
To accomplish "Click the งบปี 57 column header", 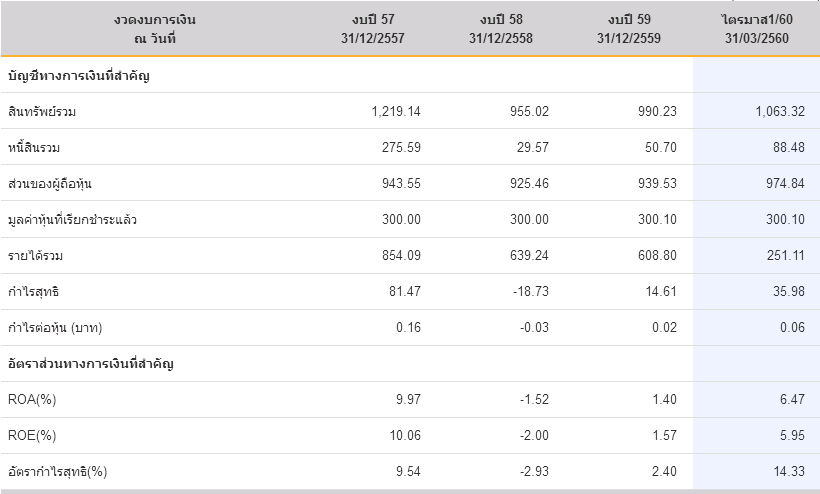I will coord(371,28).
